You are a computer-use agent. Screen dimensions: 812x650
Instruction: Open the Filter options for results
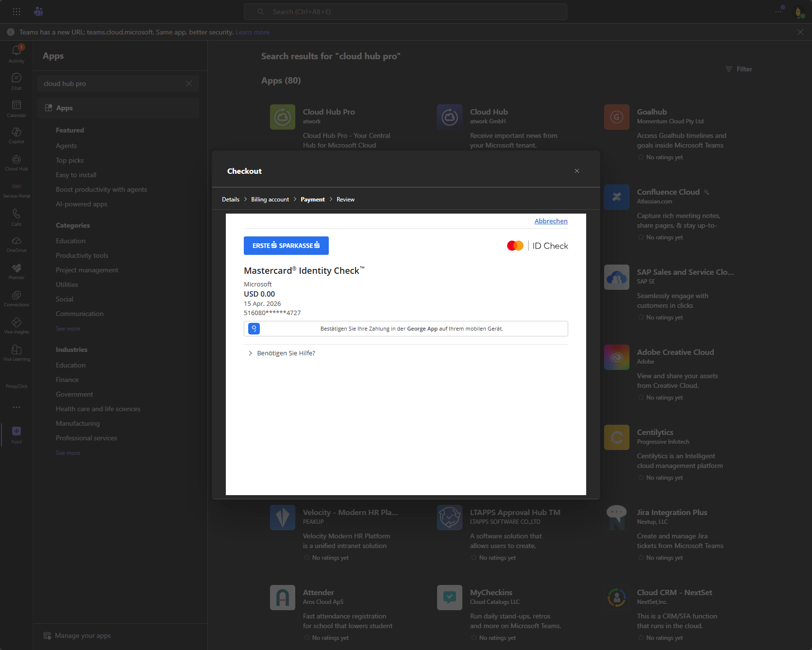739,69
